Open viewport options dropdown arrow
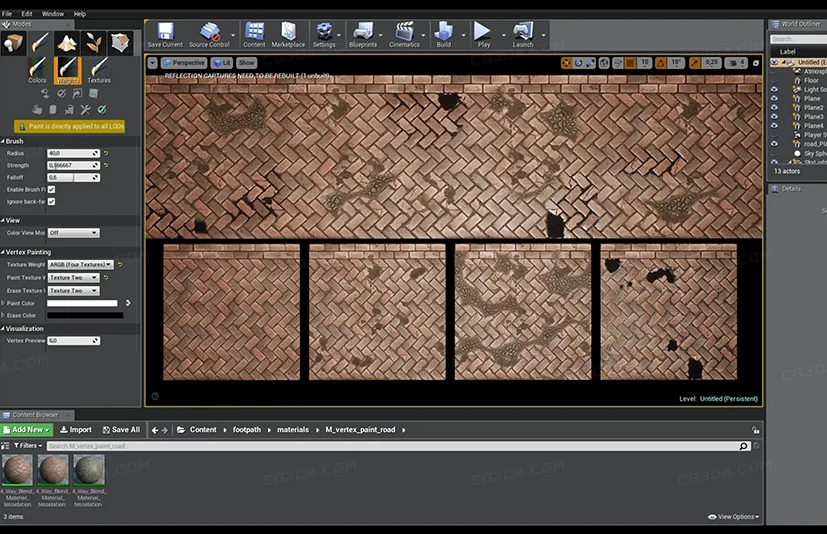 click(152, 63)
